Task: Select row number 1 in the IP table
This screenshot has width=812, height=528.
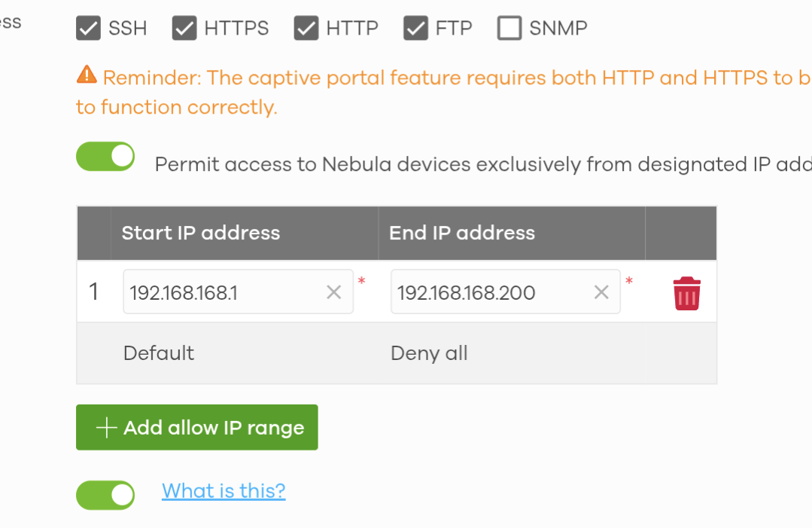Action: [94, 291]
